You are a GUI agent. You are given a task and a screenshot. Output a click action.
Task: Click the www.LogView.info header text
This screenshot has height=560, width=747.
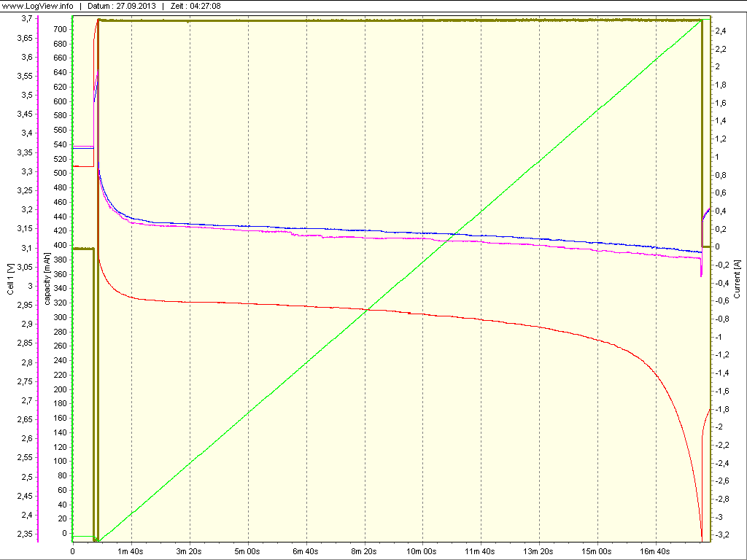(38, 6)
